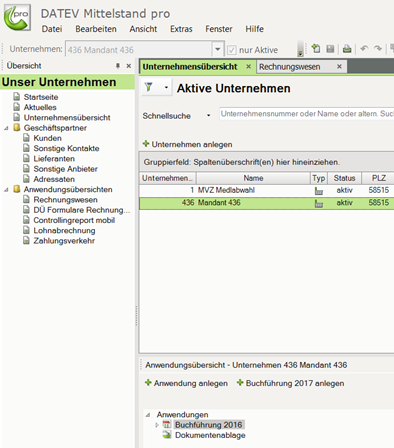Open Kunden in the tree
The height and width of the screenshot is (448, 394).
point(47,138)
